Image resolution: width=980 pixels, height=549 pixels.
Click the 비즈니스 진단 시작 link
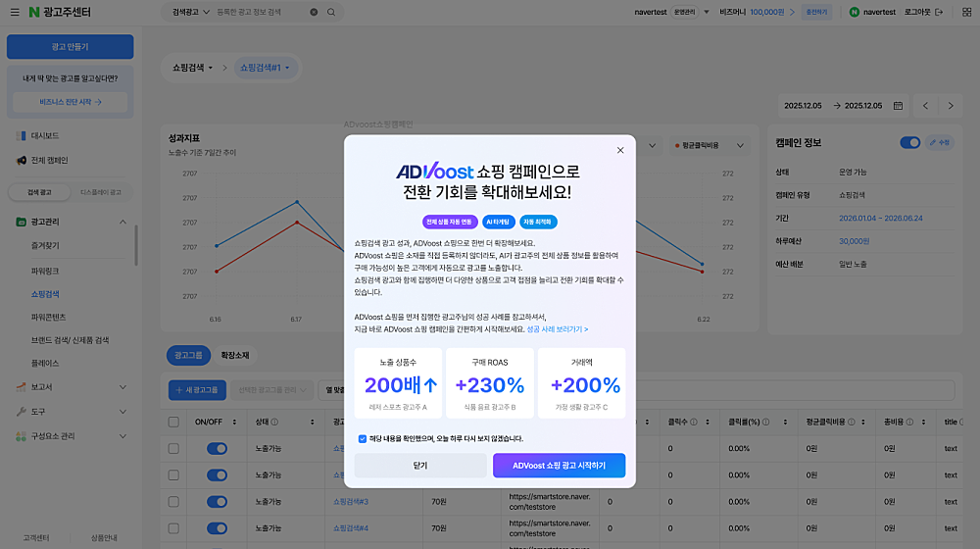[70, 102]
